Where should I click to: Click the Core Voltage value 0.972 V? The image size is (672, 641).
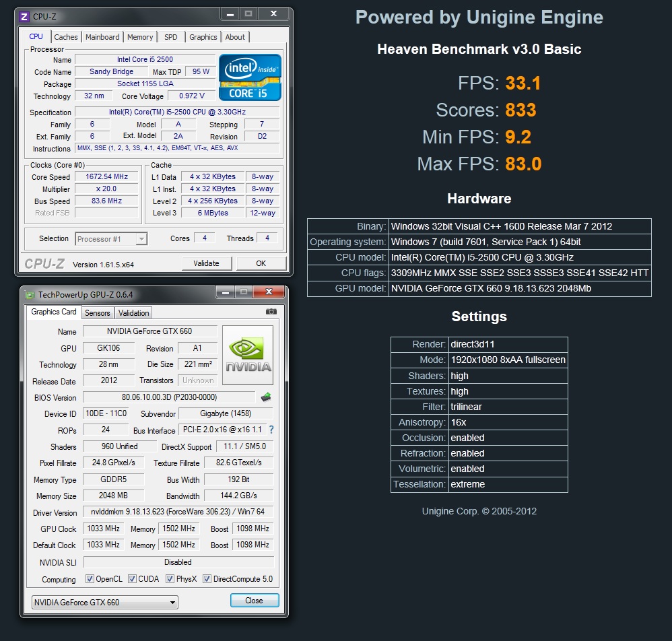192,96
